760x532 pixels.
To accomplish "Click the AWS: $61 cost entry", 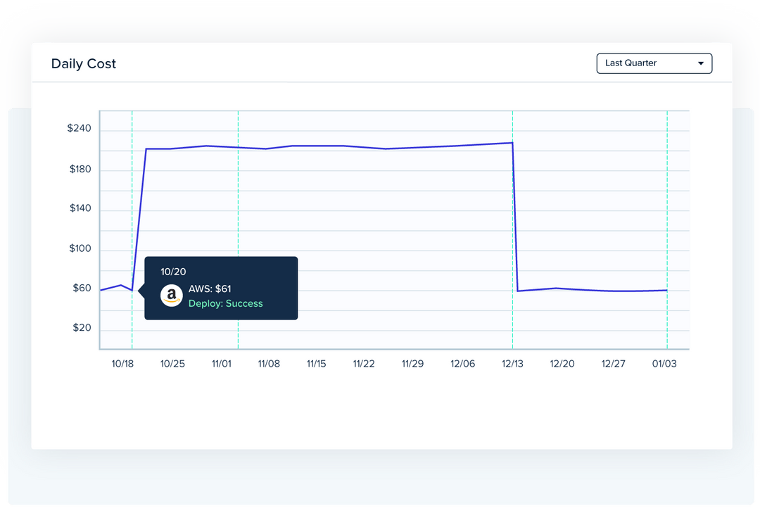I will (209, 289).
